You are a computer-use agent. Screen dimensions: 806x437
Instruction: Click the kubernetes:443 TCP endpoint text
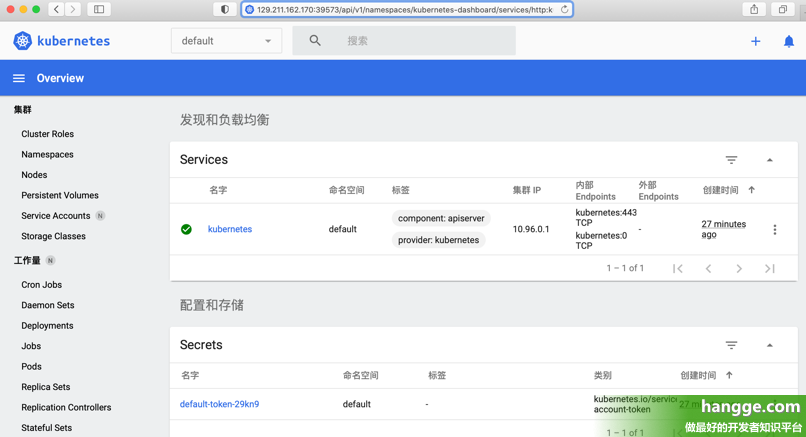click(606, 217)
